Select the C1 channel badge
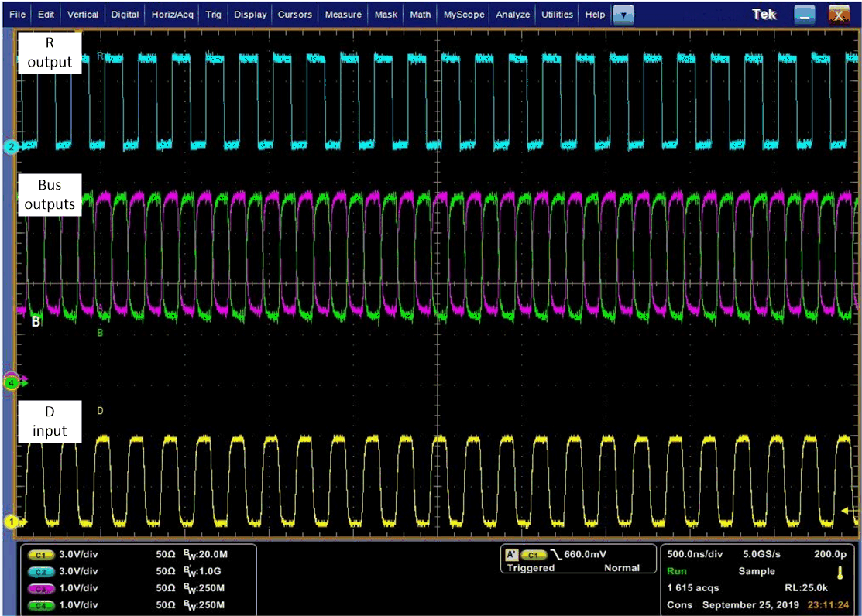862x616 pixels. (40, 554)
